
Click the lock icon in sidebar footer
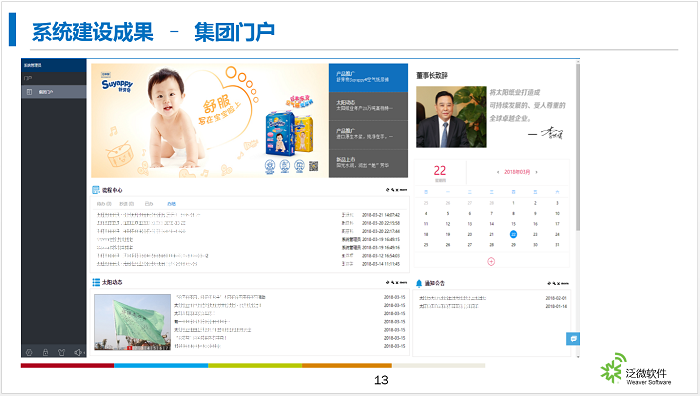point(46,352)
